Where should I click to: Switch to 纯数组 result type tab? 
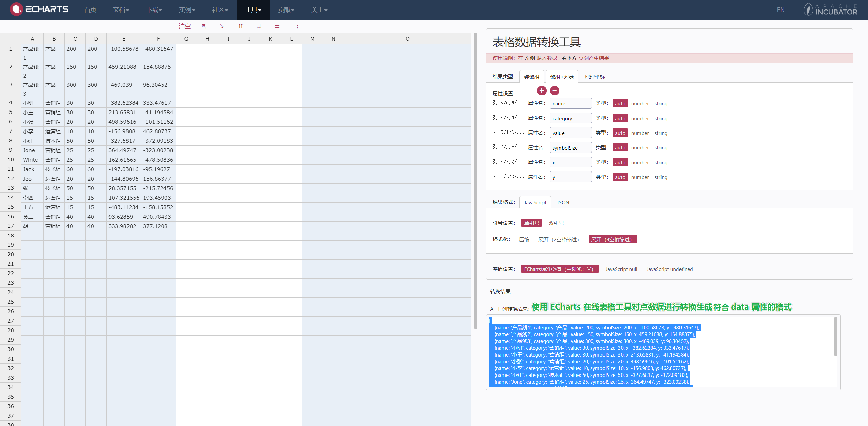[x=532, y=77]
